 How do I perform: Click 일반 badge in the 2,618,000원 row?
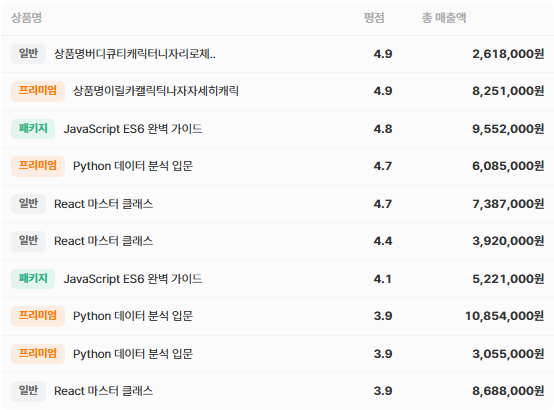[x=28, y=54]
